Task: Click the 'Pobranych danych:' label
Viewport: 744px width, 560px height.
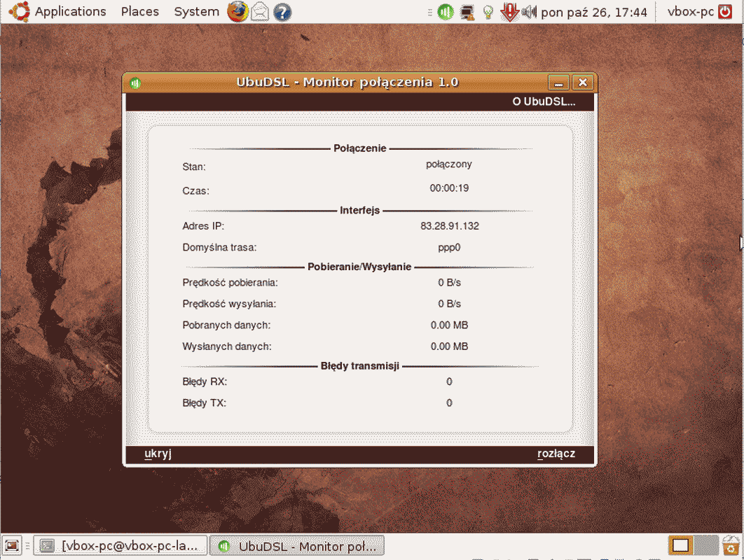Action: point(226,325)
